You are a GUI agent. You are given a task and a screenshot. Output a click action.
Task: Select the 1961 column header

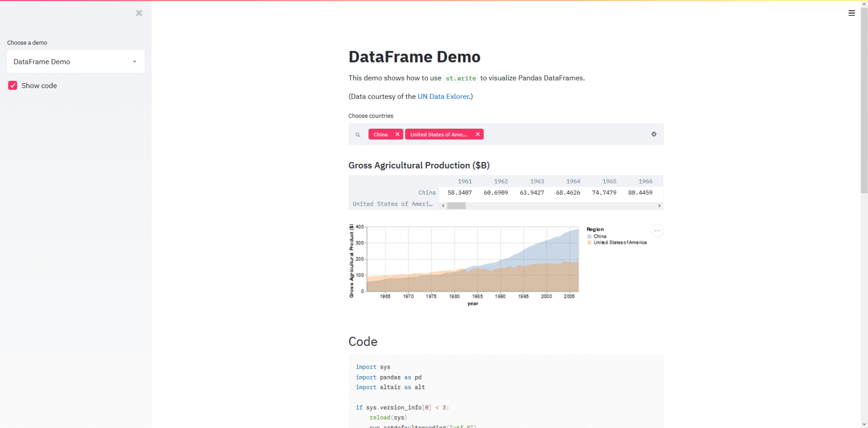[x=465, y=181]
